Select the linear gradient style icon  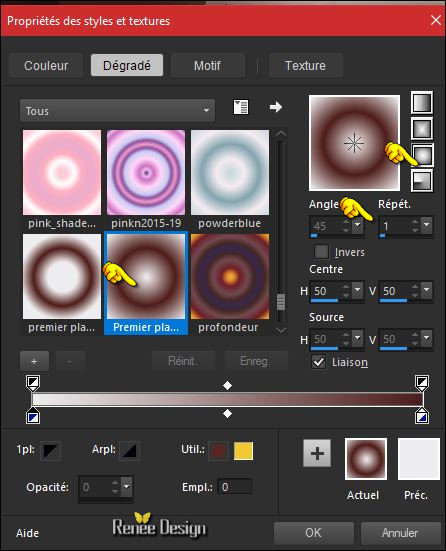pos(422,103)
